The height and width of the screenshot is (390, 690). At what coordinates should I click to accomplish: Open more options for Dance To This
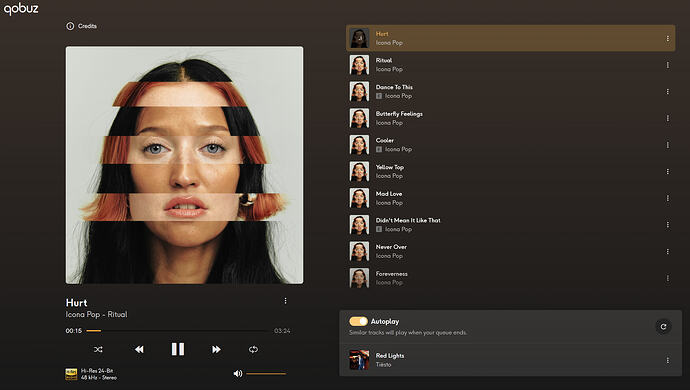tap(668, 92)
